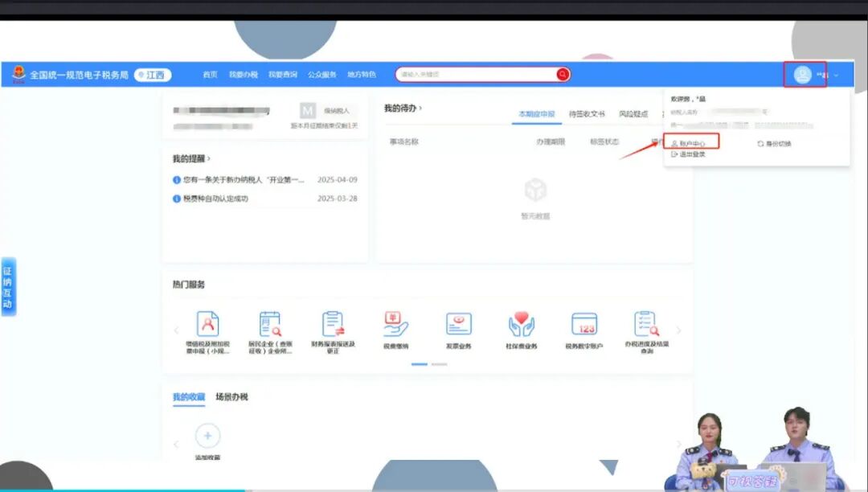The width and height of the screenshot is (868, 492).
Task: Click the 办理期限 column header
Action: (x=551, y=141)
